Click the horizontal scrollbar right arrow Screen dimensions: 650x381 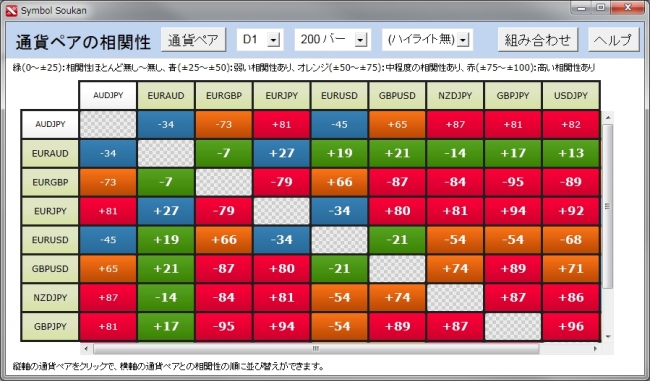coord(595,348)
